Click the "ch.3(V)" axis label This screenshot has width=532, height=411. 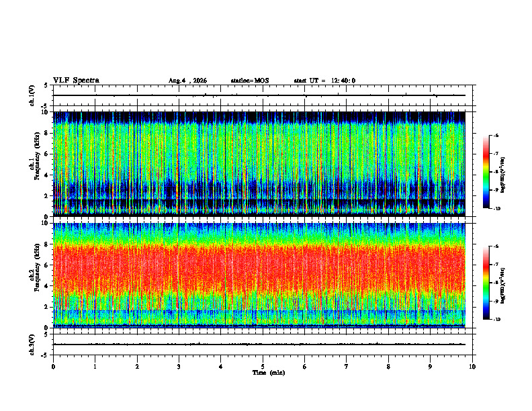tap(32, 345)
